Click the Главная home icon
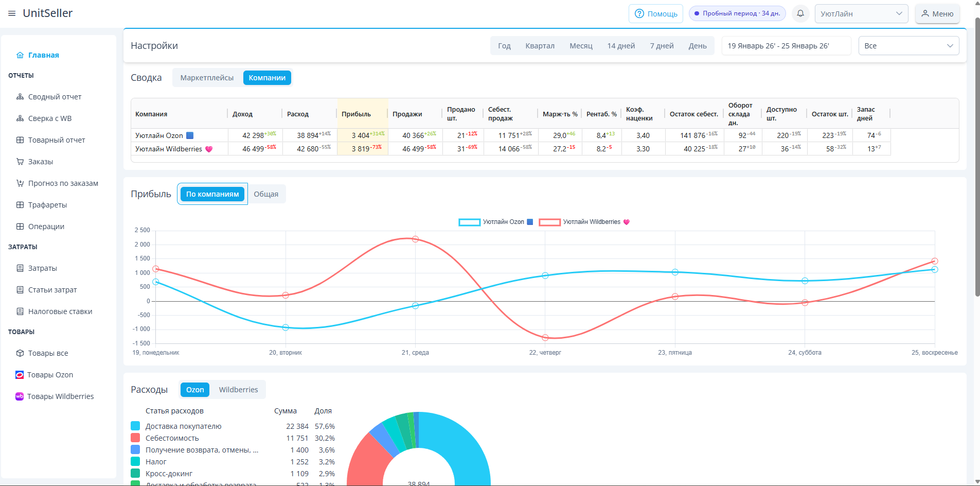The width and height of the screenshot is (980, 486). 20,55
